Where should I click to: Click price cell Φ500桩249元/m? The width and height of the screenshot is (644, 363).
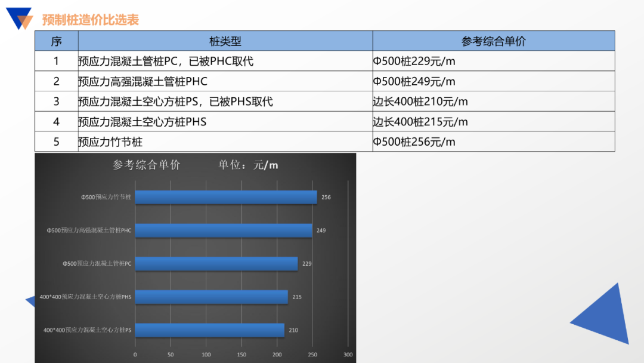click(x=493, y=81)
